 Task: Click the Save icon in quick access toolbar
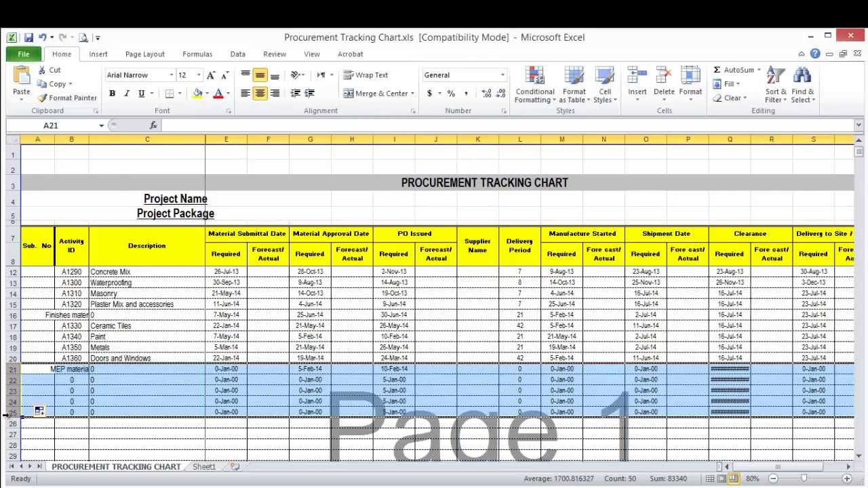pyautogui.click(x=28, y=38)
